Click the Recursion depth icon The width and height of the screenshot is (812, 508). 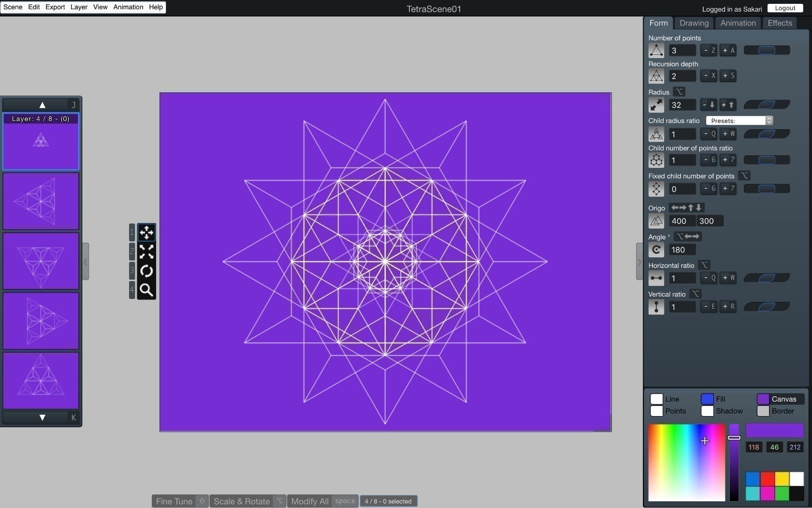(x=656, y=76)
